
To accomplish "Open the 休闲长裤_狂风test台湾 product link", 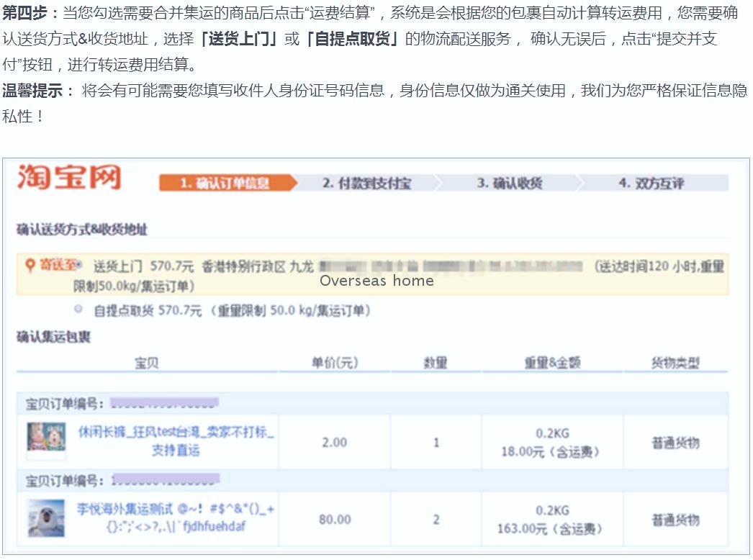I will (176, 441).
